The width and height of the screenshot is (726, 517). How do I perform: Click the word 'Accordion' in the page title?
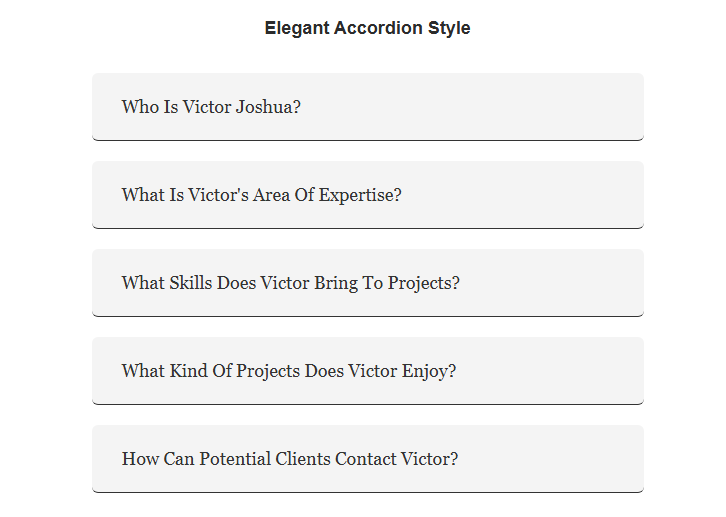coord(378,28)
